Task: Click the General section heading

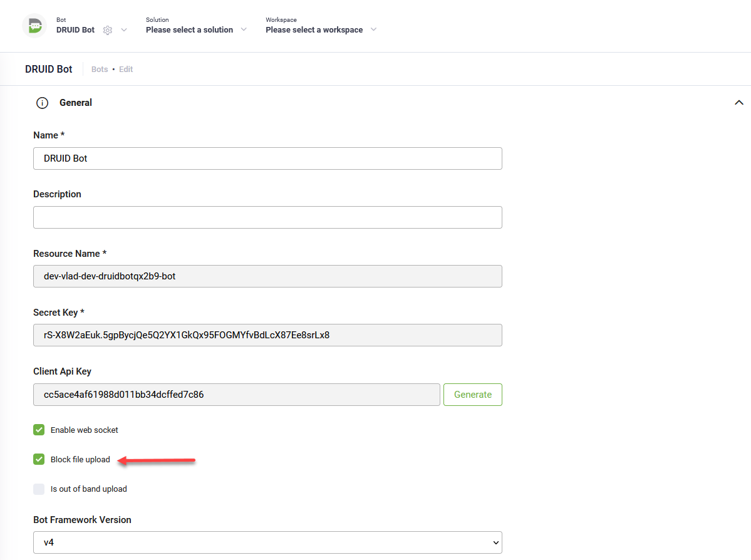Action: (x=76, y=103)
